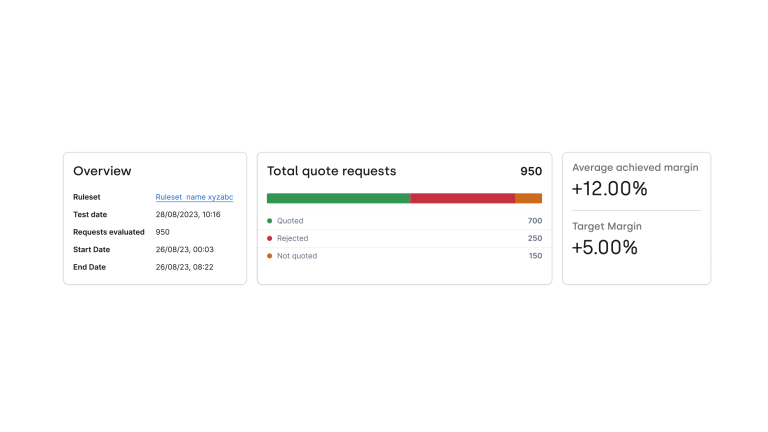The image size is (768, 432).
Task: Click the Total quote requests heading
Action: (x=332, y=171)
